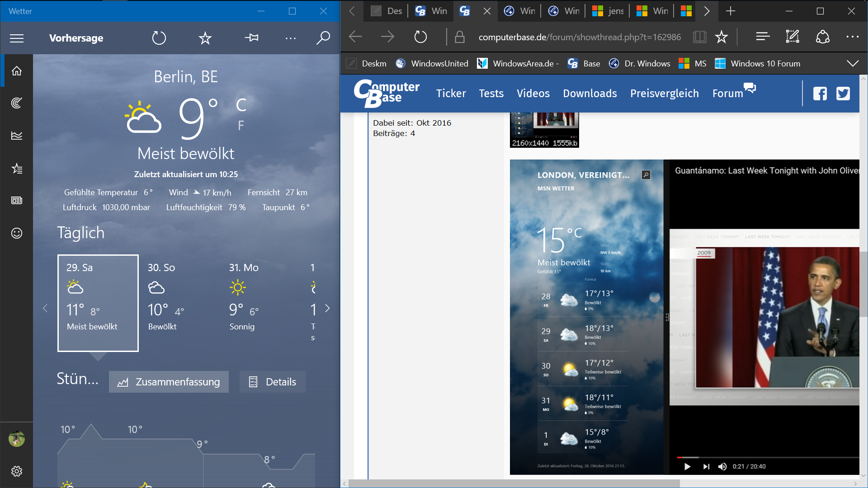Refresh the weather forecast
Screen dimensions: 868x488
click(x=159, y=38)
